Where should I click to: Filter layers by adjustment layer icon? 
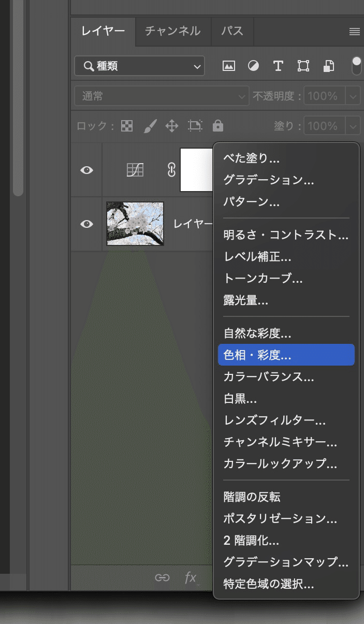253,66
